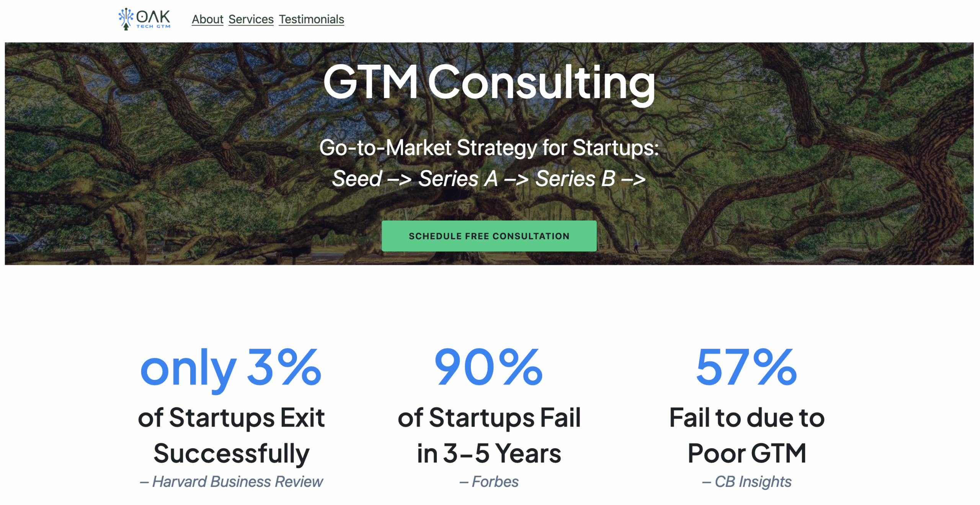Click the Harvard Business Review citation

(231, 482)
